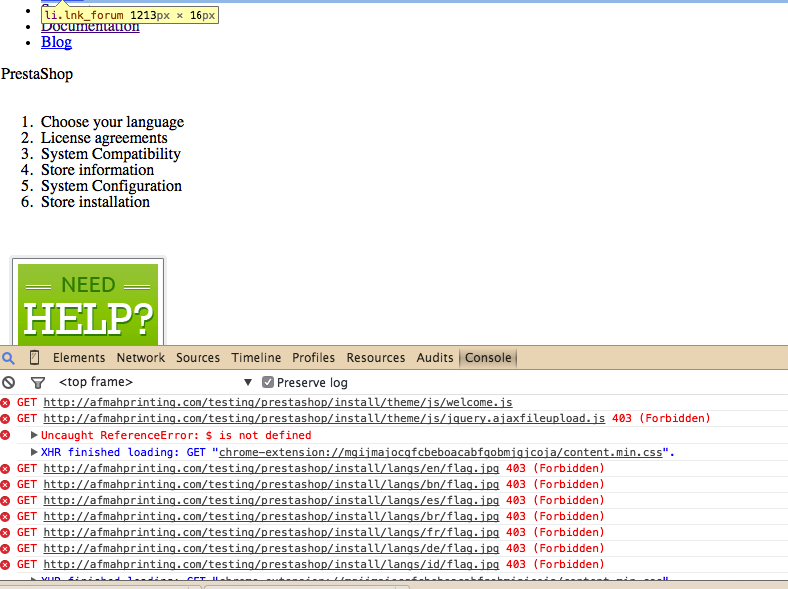Click the 'PrestaShop' heading text
Image resolution: width=788 pixels, height=589 pixels.
click(x=37, y=74)
